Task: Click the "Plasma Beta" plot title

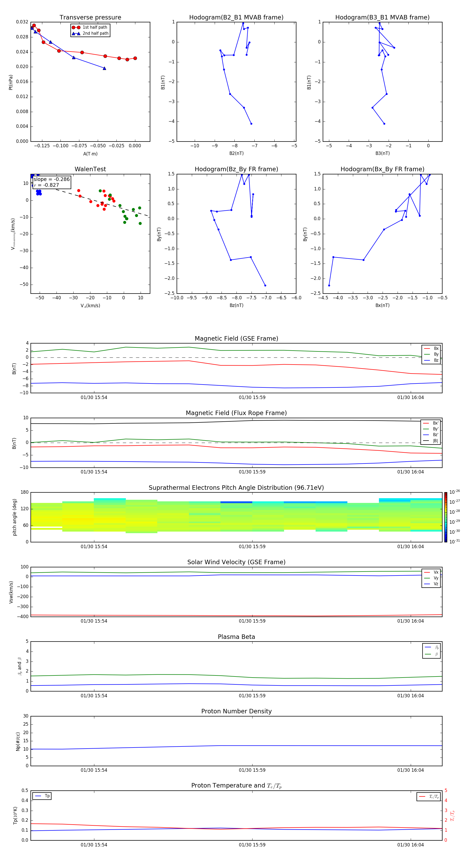Action: tap(236, 637)
